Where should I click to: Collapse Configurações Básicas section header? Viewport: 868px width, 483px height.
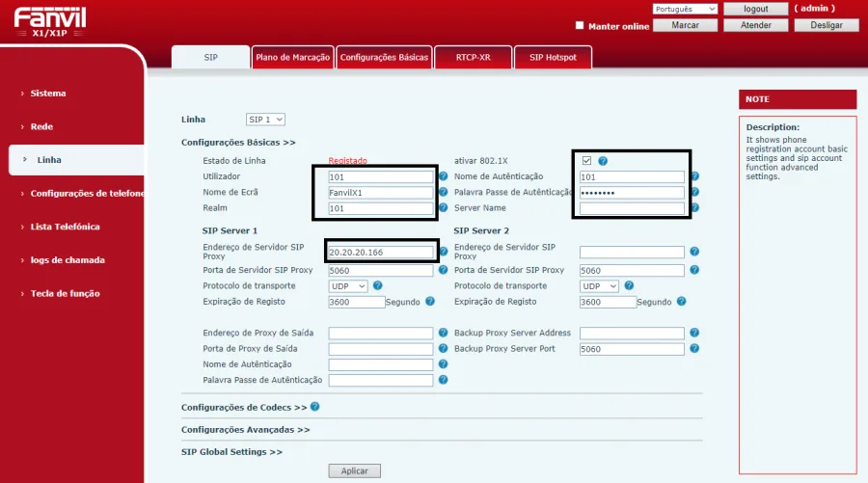(x=238, y=142)
